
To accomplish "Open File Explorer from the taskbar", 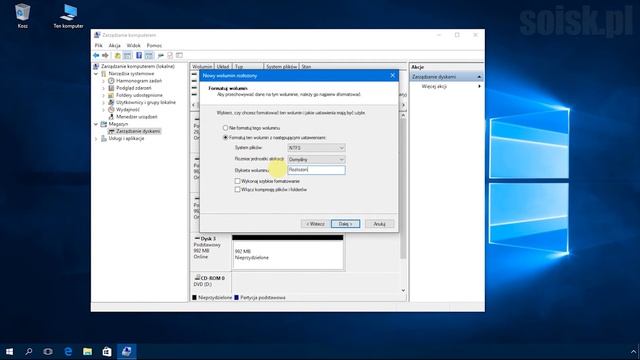I will [87, 351].
